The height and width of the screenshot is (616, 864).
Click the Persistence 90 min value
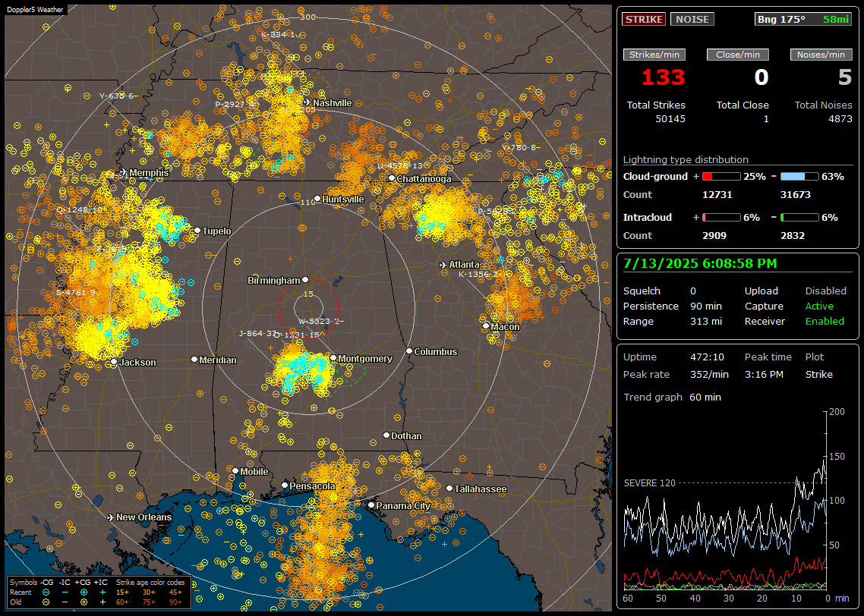706,306
